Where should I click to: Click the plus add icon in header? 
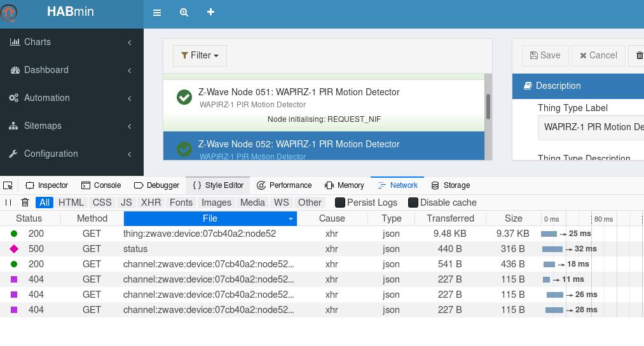click(210, 12)
